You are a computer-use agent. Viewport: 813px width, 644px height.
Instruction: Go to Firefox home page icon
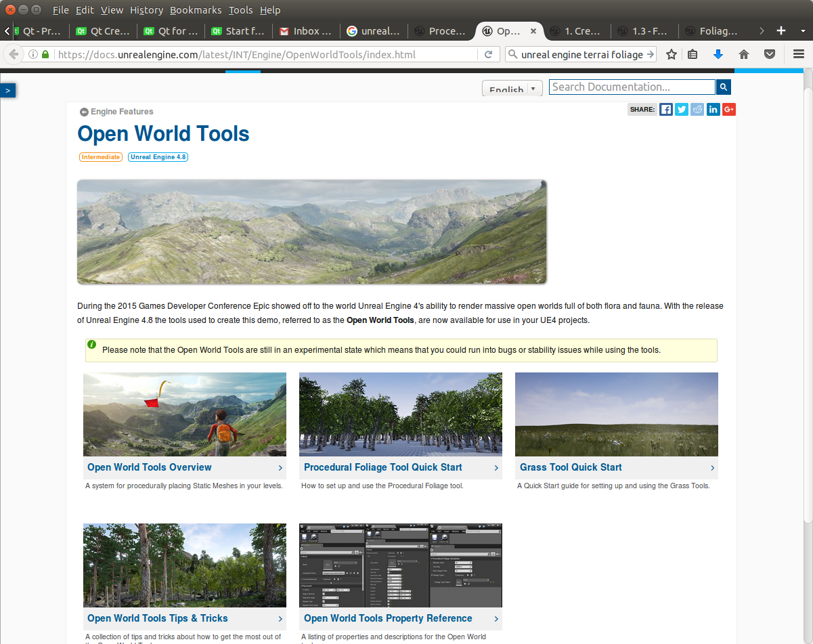click(x=744, y=54)
